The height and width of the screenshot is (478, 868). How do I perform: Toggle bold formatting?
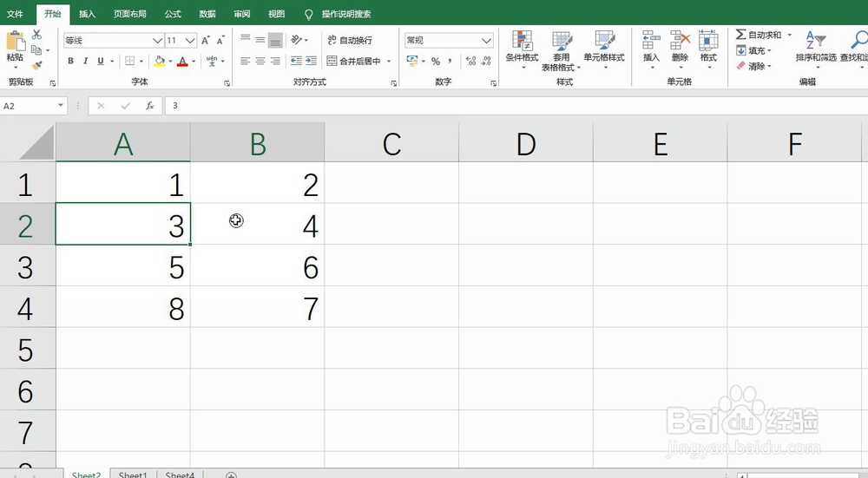click(x=71, y=62)
